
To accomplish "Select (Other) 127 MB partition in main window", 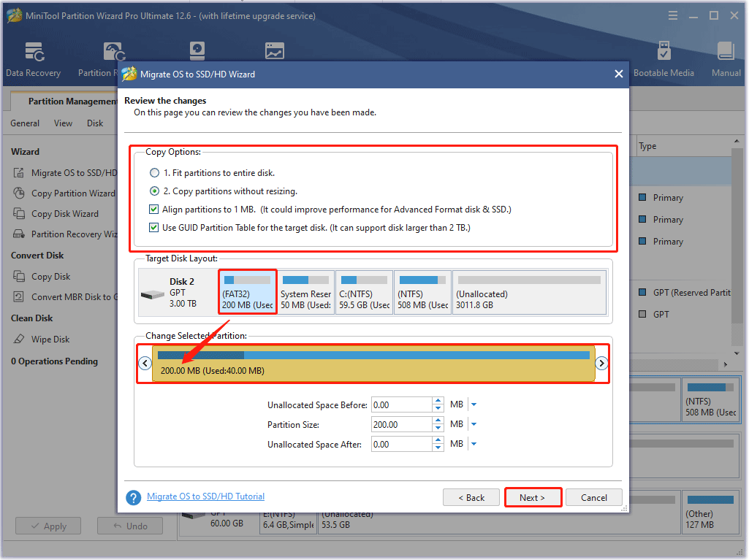I will click(711, 513).
